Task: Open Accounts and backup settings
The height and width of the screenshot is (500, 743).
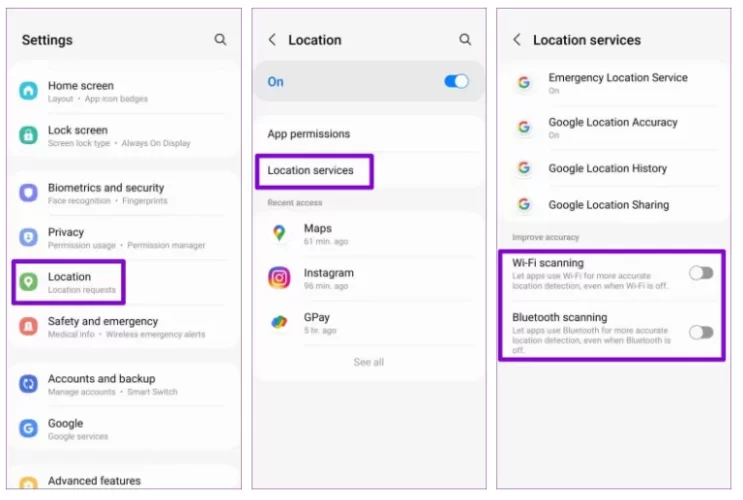Action: 101,384
